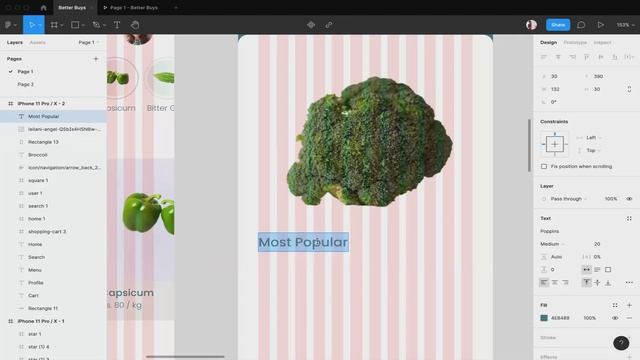This screenshot has width=640, height=360.
Task: Toggle text vertical align top
Action: (x=587, y=282)
